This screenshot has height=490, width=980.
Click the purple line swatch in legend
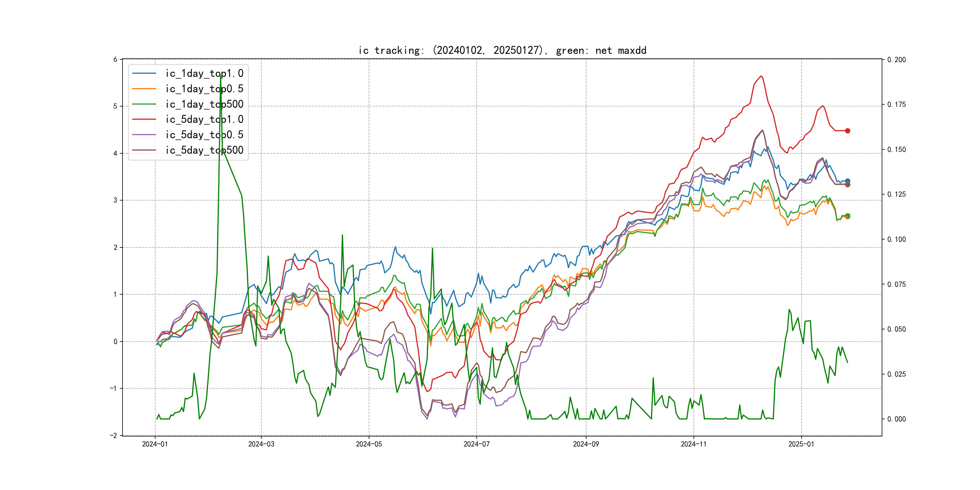(x=144, y=135)
